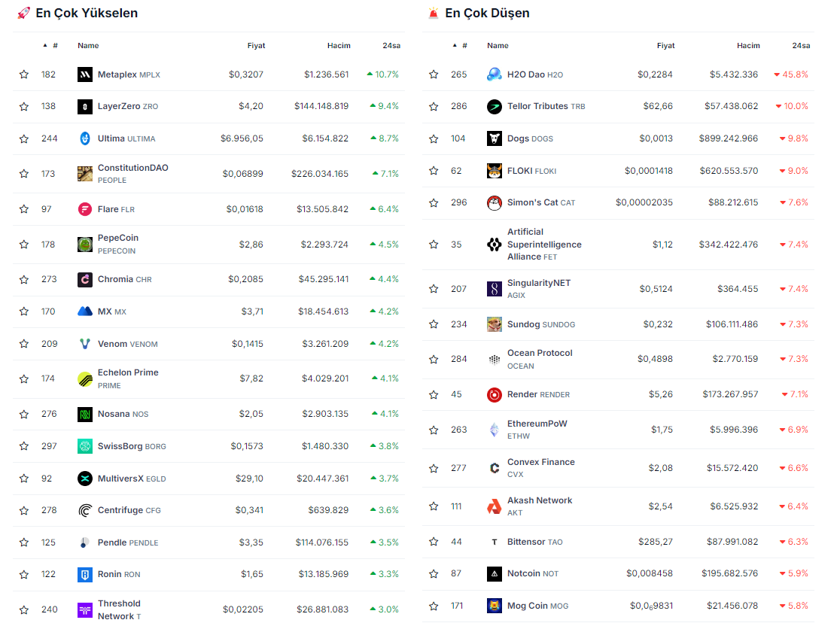
Task: Open the Ocean Protocol coin page
Action: tap(540, 359)
